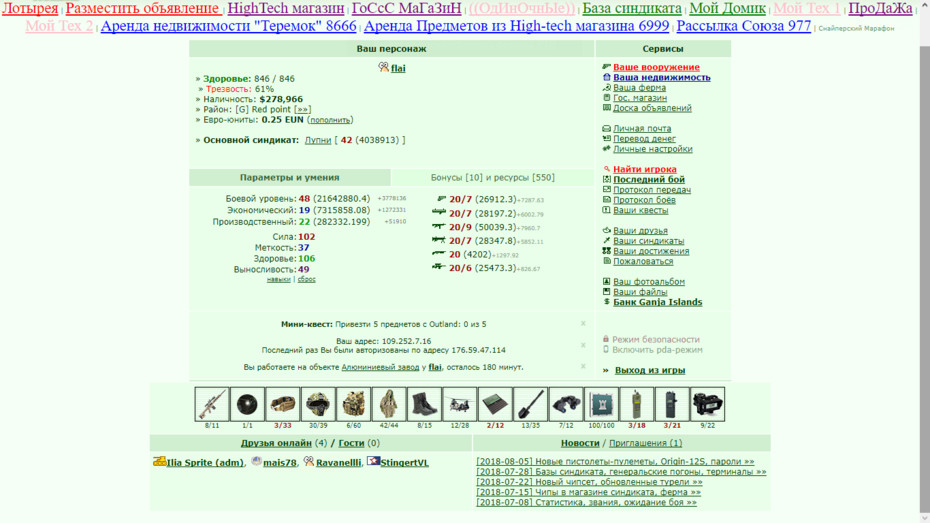Screen dimensions: 930x523
Task: Click the пополнить link for Евро-юниты
Action: click(330, 120)
